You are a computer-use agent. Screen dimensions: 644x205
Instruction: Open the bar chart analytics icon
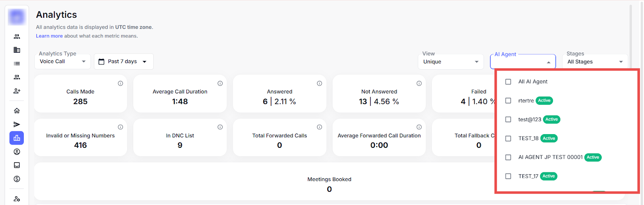[17, 138]
